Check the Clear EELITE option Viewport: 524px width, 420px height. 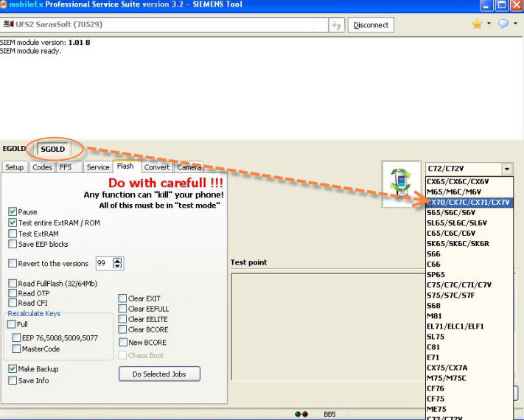pyautogui.click(x=122, y=319)
